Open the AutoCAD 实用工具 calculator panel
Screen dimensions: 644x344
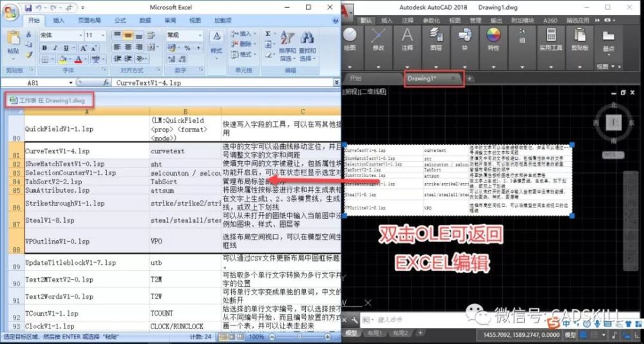[x=551, y=39]
